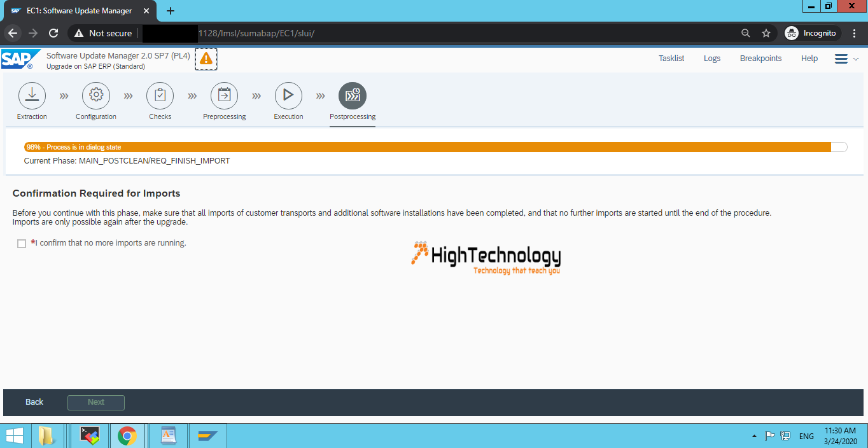This screenshot has height=448, width=868.
Task: Click the 'Current Phase: MAIN_POSTCLEAN/REQ_FINISH_IMPORT' text
Action: pos(127,161)
